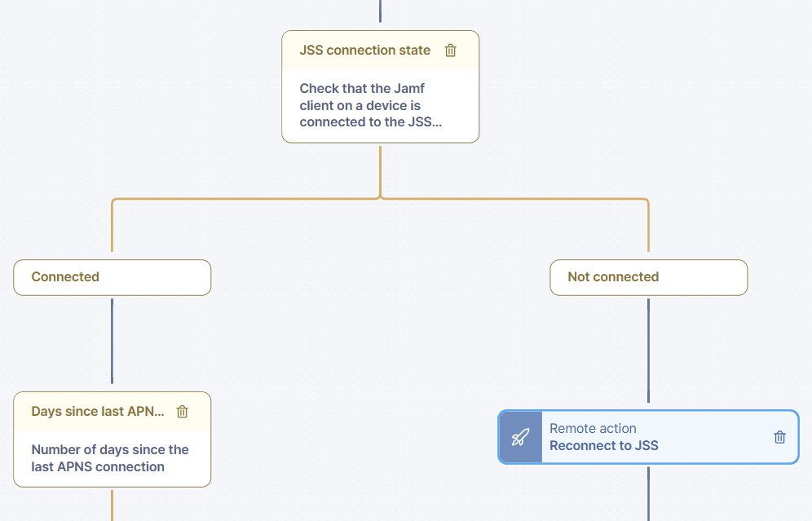Select the JSS connection state header

point(364,51)
